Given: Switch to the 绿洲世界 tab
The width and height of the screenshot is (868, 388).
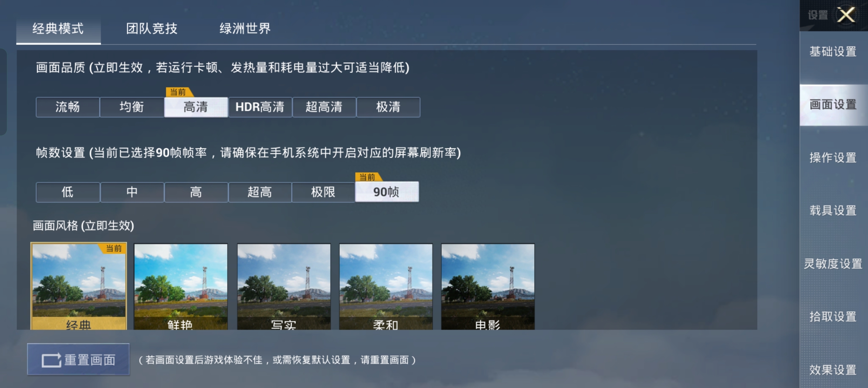Looking at the screenshot, I should [x=245, y=28].
